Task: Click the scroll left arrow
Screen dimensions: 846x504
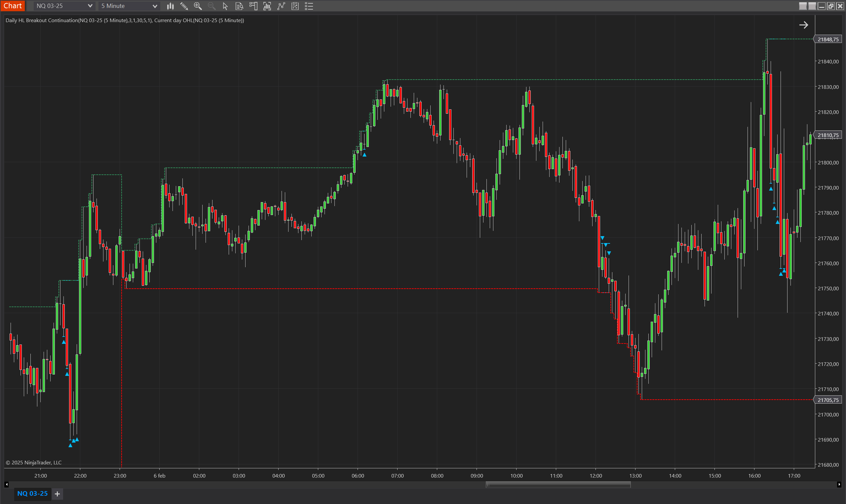Action: 7,485
